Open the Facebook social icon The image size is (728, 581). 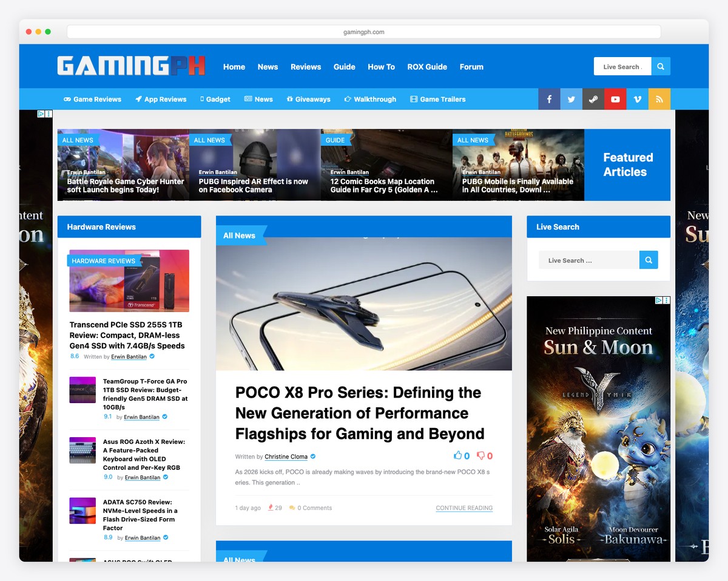coord(549,99)
